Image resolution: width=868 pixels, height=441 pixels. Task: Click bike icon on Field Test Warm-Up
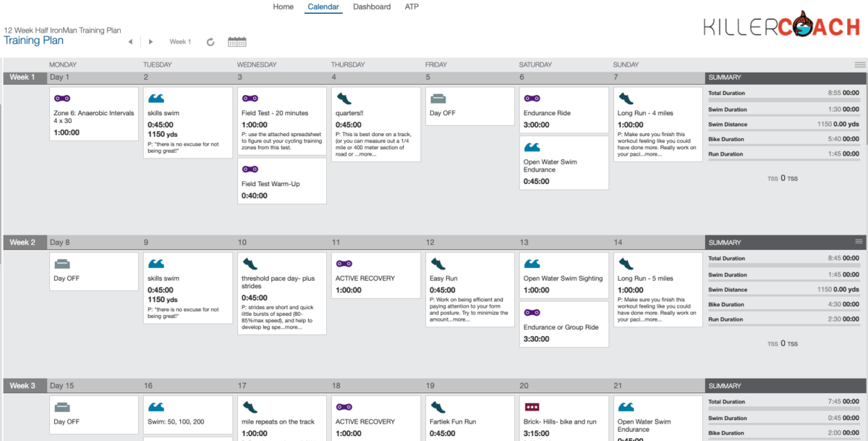point(250,169)
